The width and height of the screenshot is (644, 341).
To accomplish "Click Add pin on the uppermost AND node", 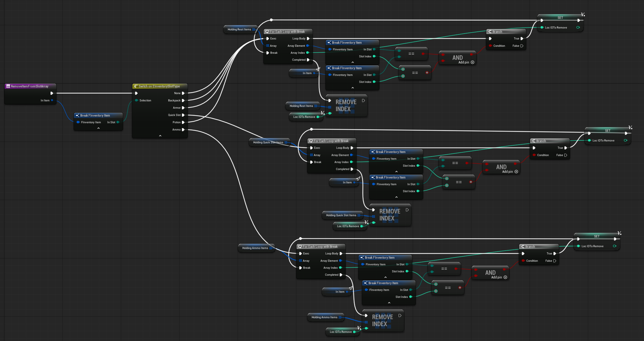I will click(473, 62).
